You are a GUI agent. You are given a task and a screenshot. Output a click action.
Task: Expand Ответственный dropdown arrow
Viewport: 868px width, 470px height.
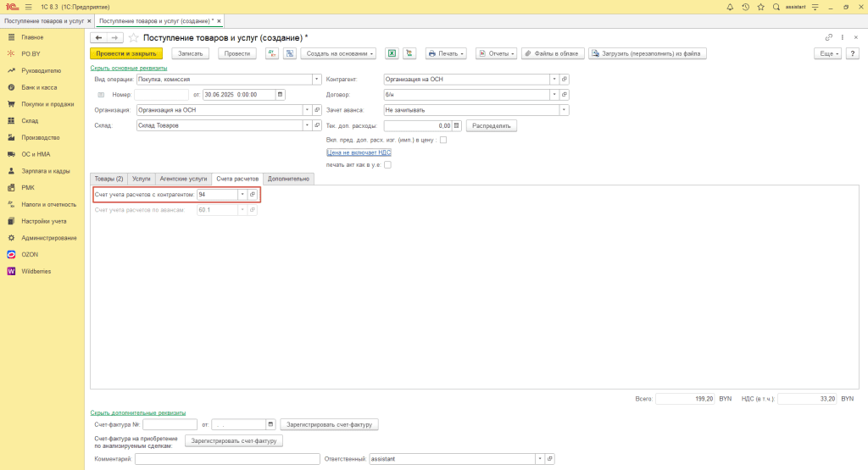(x=540, y=459)
